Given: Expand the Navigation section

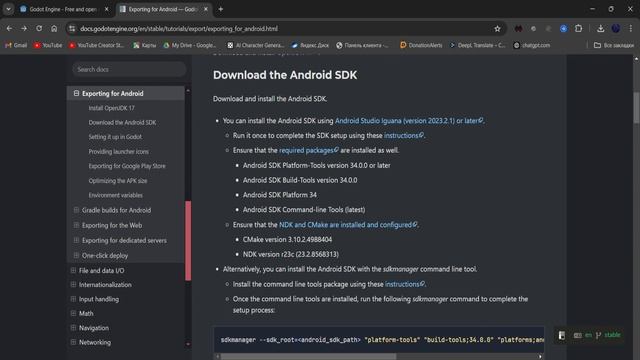Looking at the screenshot, I should click(x=73, y=328).
